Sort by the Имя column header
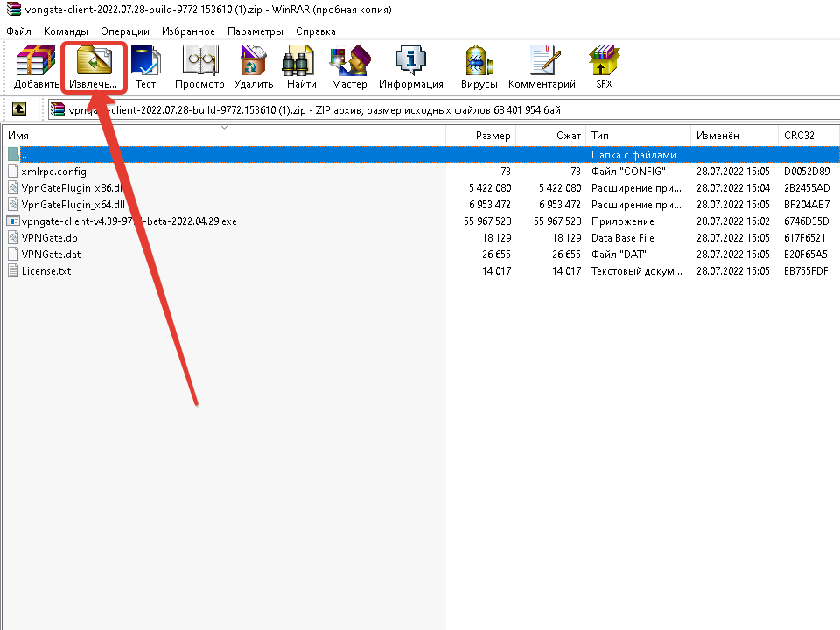840x630 pixels. (224, 135)
